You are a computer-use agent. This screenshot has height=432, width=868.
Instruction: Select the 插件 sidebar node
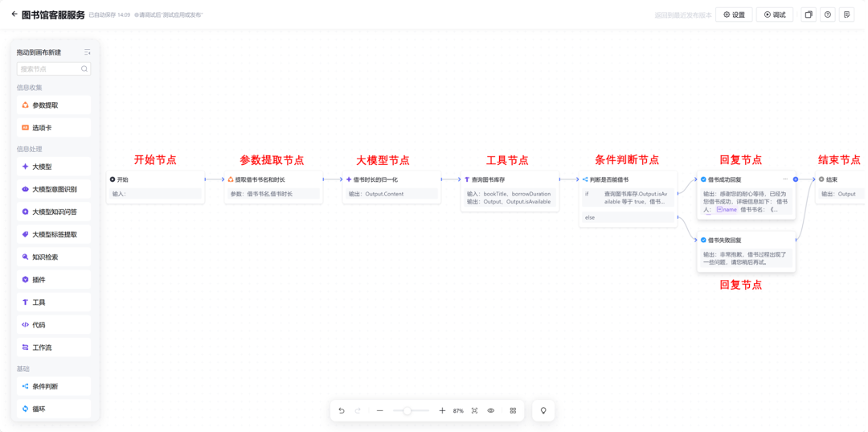pos(54,280)
